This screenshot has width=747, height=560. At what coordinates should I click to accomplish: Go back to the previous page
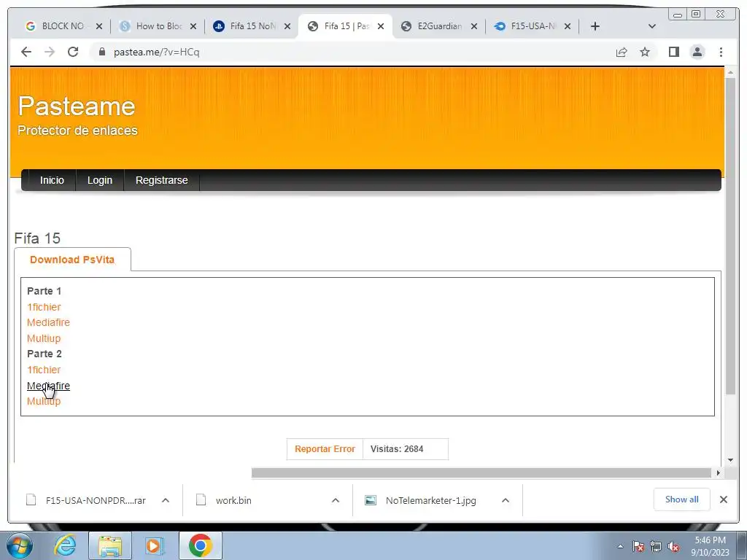[26, 52]
